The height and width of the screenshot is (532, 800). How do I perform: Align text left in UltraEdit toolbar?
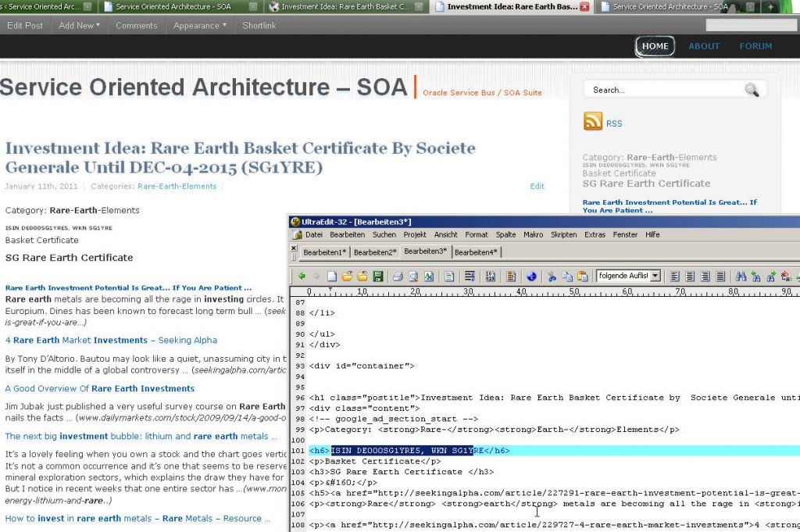click(x=674, y=276)
